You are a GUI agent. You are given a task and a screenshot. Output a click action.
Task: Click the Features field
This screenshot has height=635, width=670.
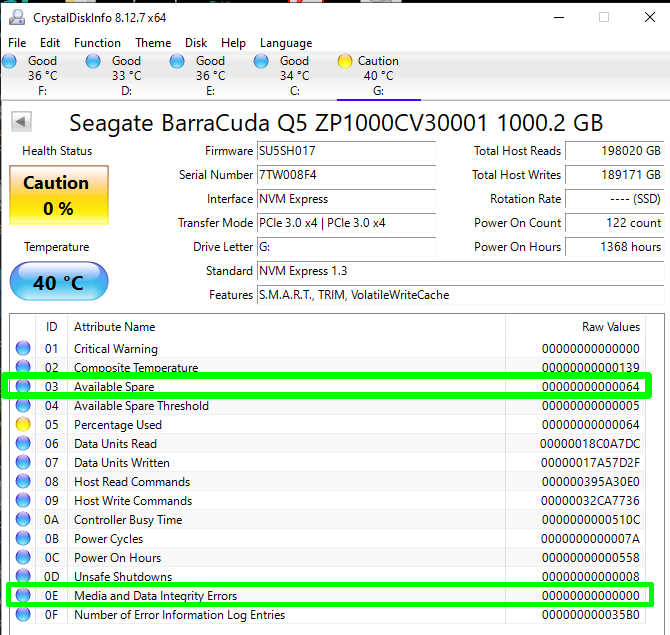point(461,295)
